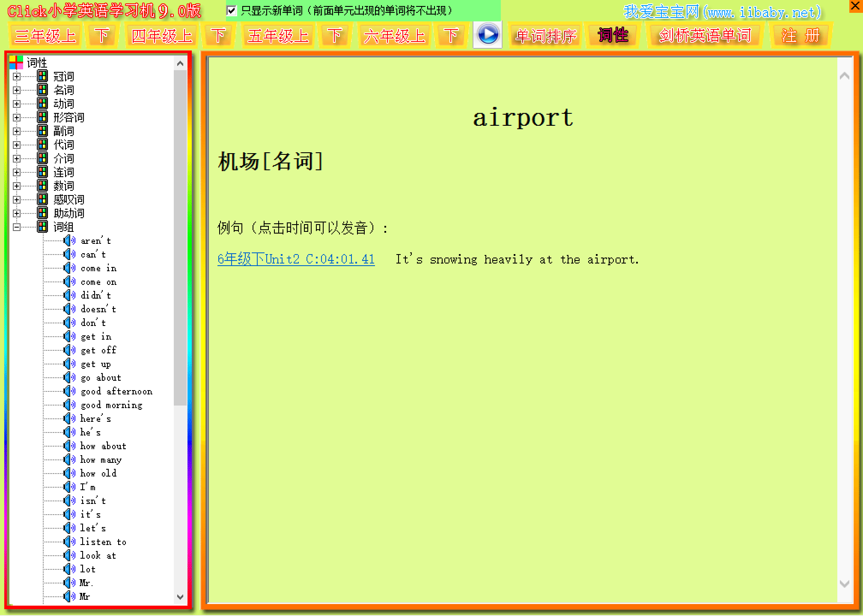Click the 名词 category grid icon
863x616 pixels.
[42, 90]
